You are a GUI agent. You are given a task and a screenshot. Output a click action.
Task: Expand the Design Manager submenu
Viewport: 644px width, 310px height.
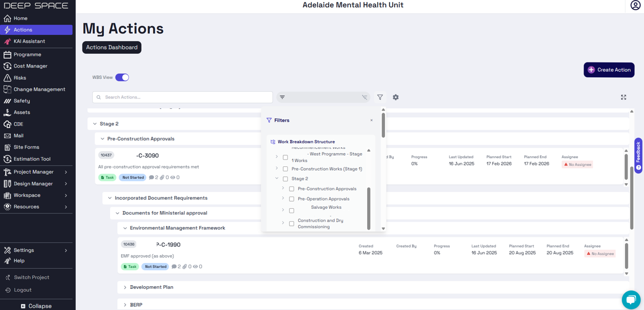[x=66, y=184]
